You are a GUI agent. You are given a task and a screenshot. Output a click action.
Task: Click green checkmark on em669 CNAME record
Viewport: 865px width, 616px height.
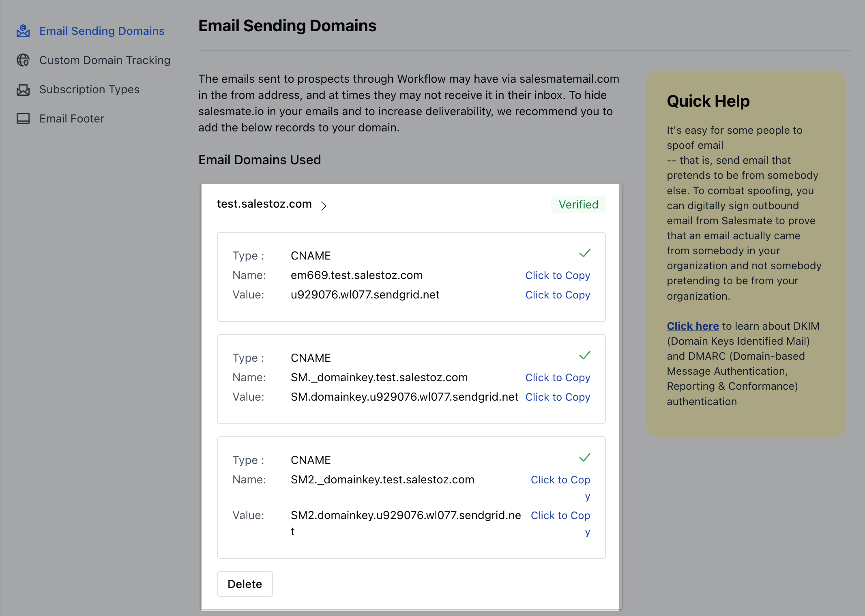[584, 253]
